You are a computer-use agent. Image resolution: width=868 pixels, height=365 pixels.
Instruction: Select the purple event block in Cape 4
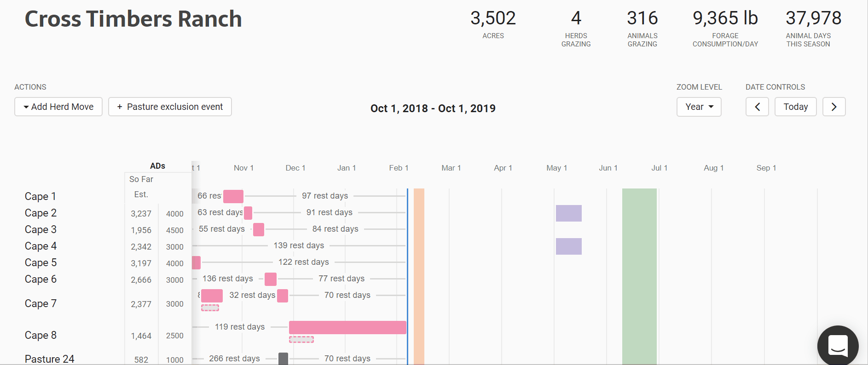click(568, 246)
